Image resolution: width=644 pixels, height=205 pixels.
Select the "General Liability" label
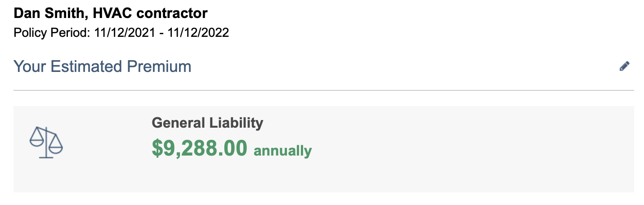pyautogui.click(x=207, y=123)
